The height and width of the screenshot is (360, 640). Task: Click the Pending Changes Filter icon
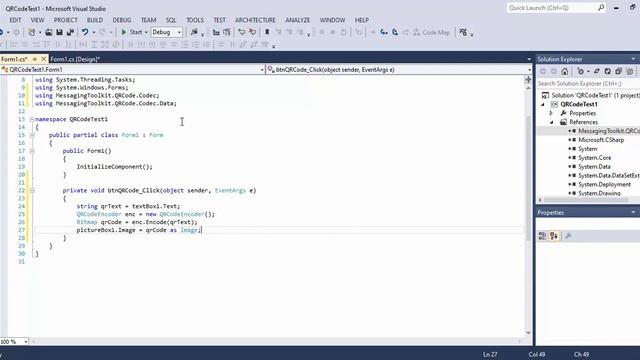[x=580, y=71]
